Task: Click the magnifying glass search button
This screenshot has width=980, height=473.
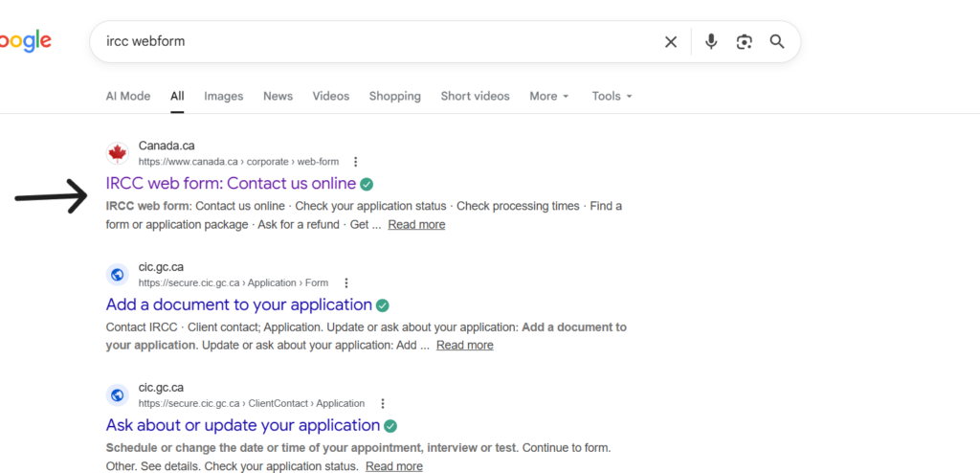Action: (x=777, y=42)
